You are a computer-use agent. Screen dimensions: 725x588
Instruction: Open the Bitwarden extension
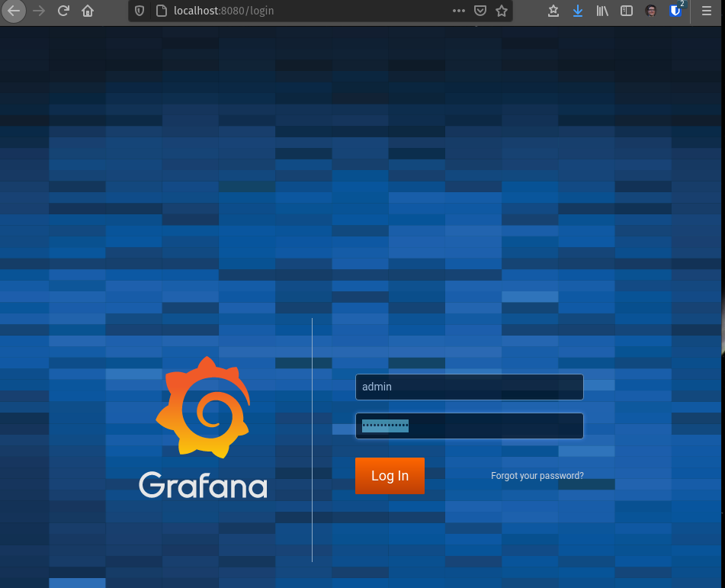tap(675, 11)
